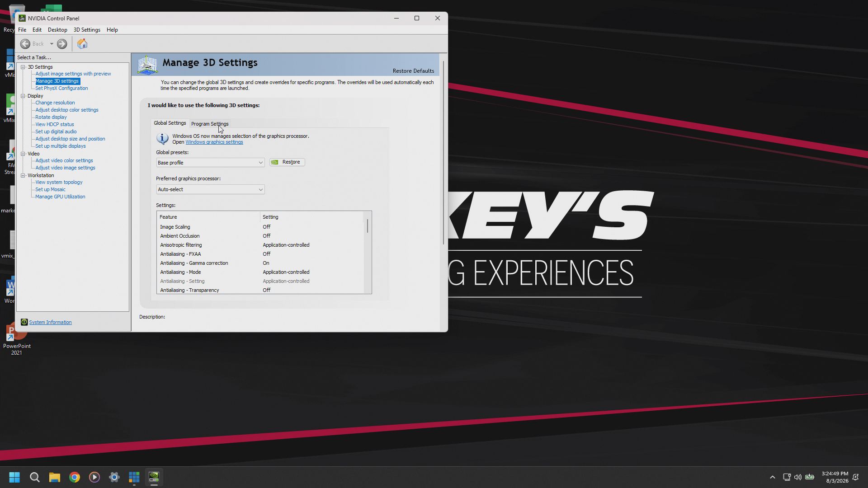Open Rotate display task

51,117
